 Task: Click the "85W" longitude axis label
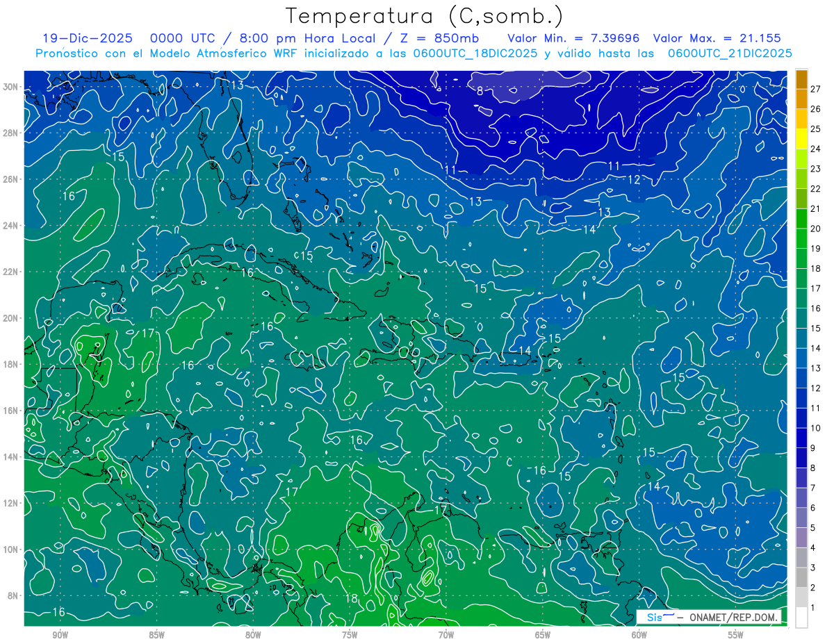(157, 635)
